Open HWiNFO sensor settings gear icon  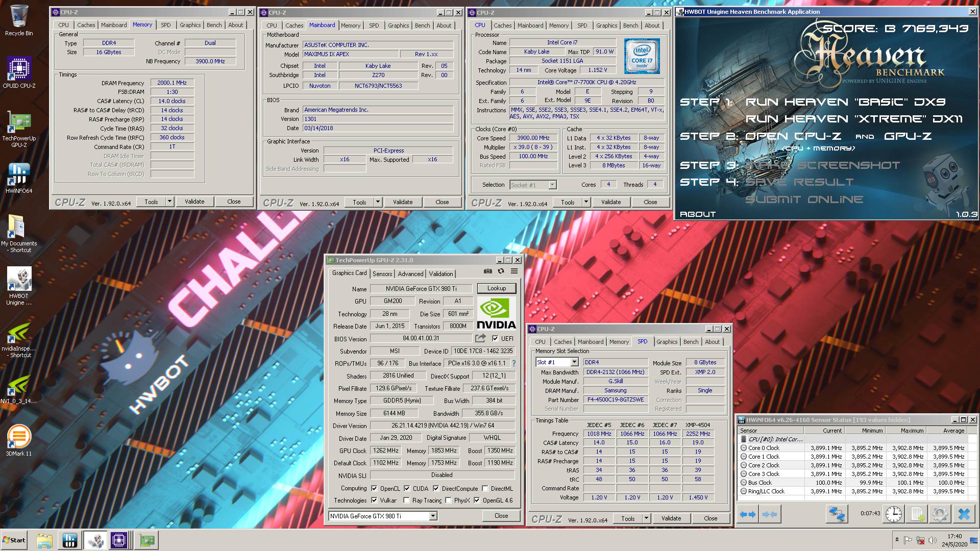(x=940, y=514)
